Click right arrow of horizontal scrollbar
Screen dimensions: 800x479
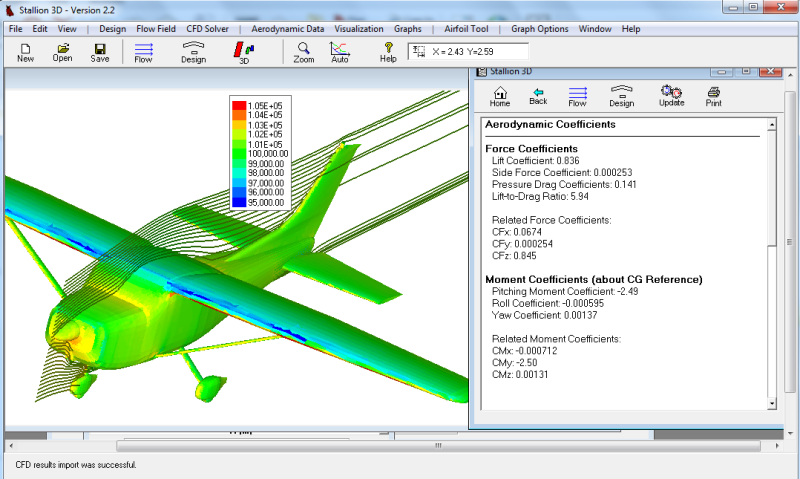777,446
